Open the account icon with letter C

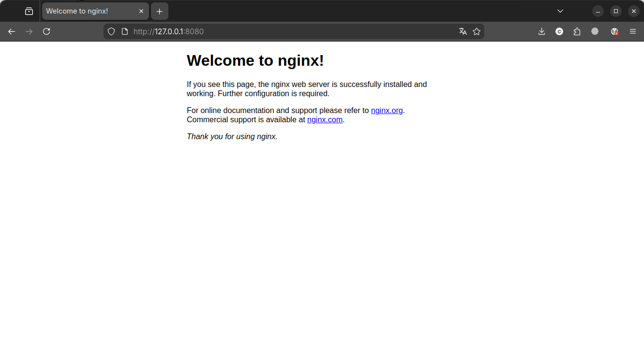pyautogui.click(x=559, y=31)
